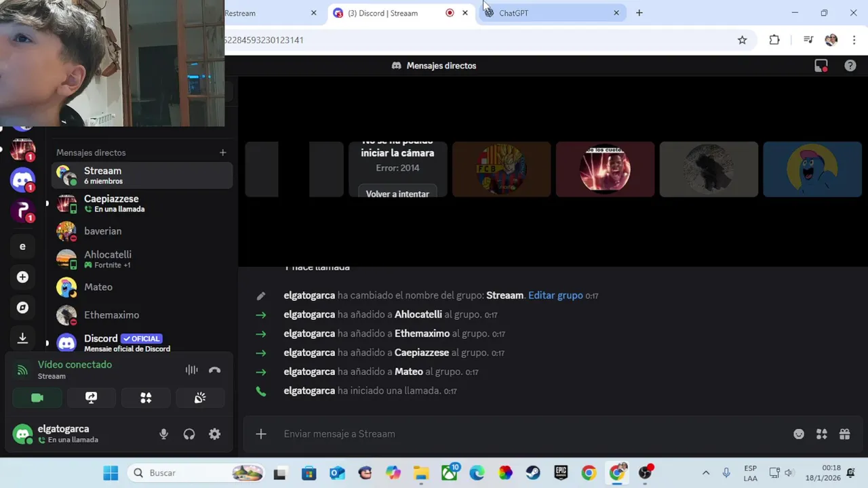The image size is (868, 488).
Task: Deafen audio with the headphones icon
Action: (189, 434)
